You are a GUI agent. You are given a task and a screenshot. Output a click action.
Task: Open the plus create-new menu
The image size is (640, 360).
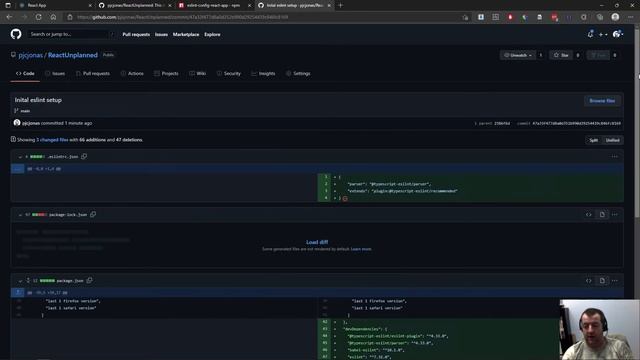pos(603,35)
